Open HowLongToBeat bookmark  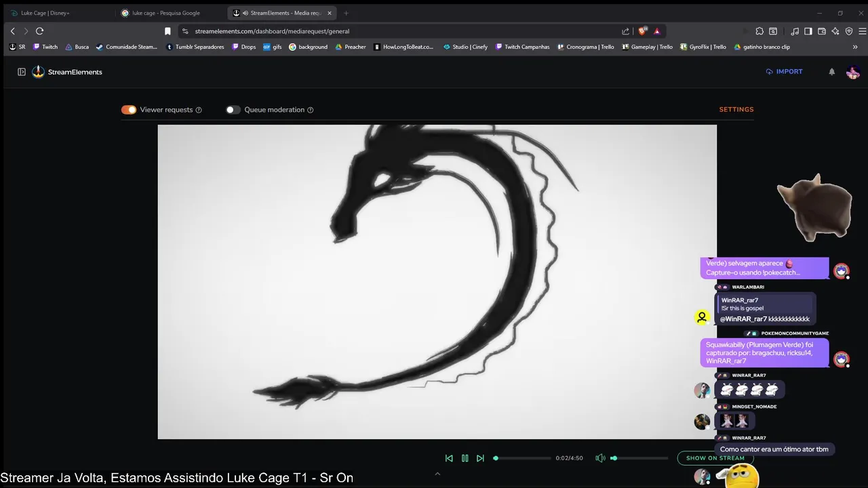point(403,47)
